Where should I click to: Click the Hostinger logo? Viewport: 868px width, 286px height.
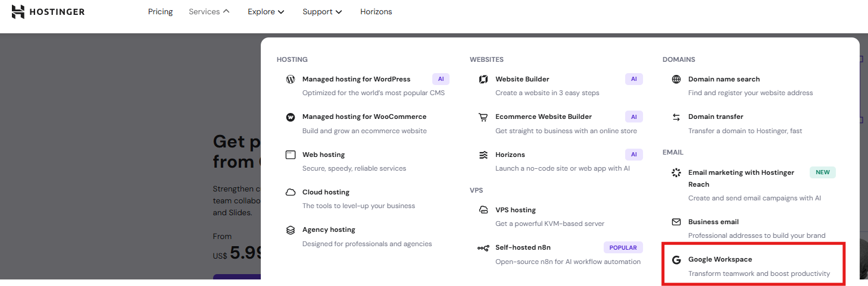coord(48,12)
